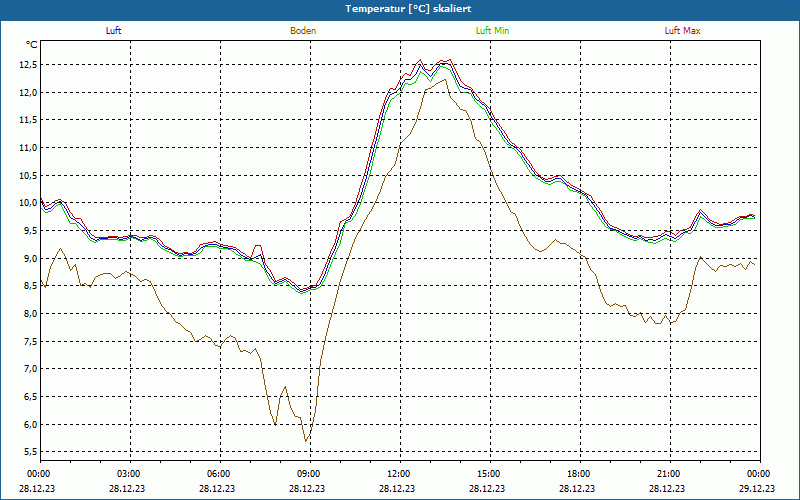Click the brown Boden legend label
This screenshot has height=500, width=800.
303,31
